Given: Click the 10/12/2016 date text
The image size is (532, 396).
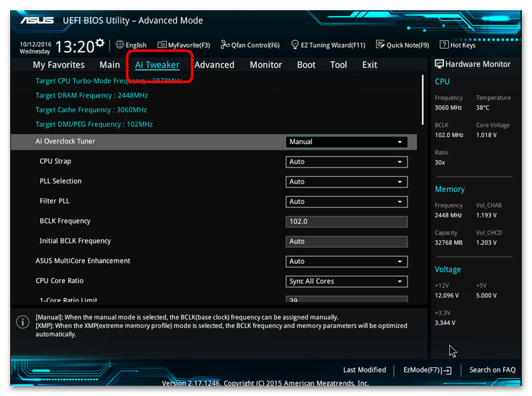Looking at the screenshot, I should click(x=35, y=44).
